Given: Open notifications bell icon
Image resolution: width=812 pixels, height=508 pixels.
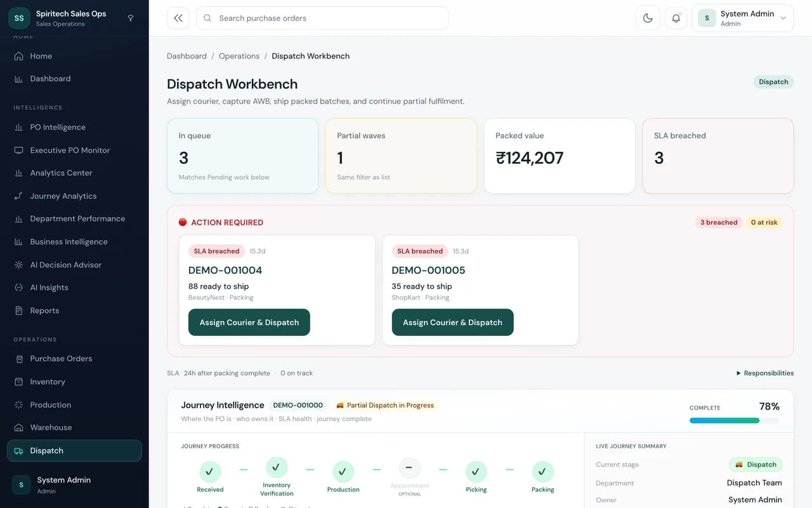Looking at the screenshot, I should point(676,18).
